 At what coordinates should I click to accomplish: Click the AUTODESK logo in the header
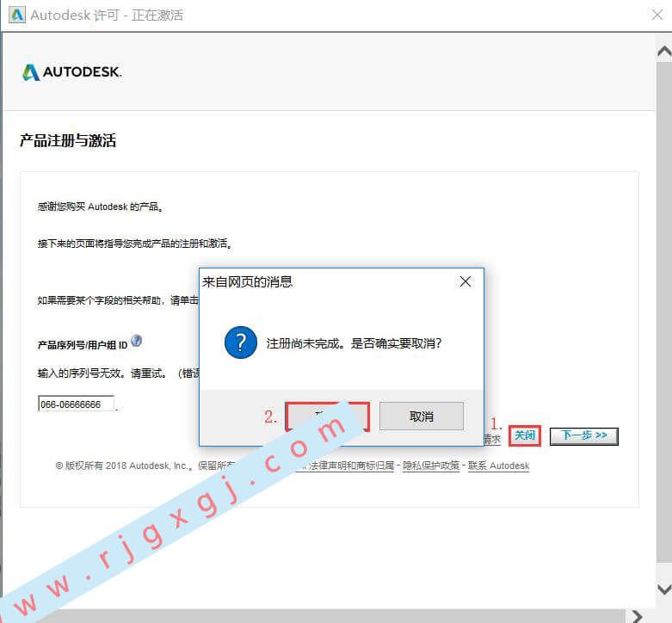[x=72, y=72]
